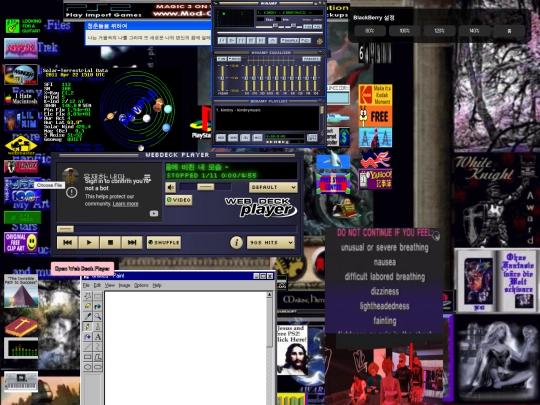Select the Fill With Color tool

click(x=98, y=306)
